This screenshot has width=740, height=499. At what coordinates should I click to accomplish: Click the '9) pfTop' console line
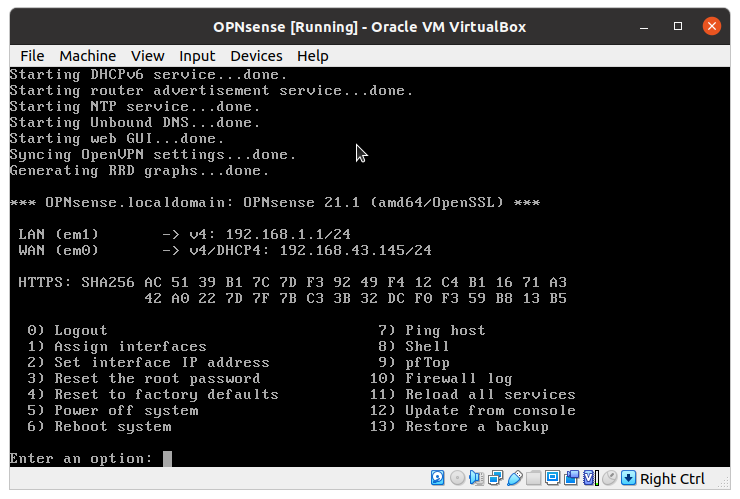(414, 363)
